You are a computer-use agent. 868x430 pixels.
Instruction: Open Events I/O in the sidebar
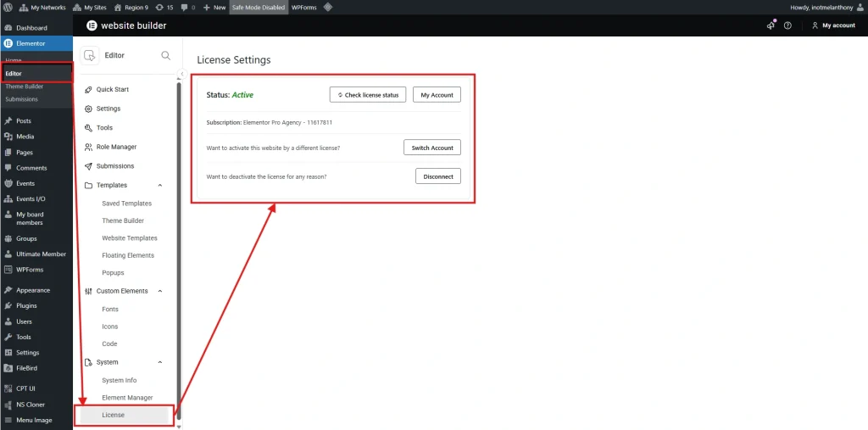tap(36, 199)
